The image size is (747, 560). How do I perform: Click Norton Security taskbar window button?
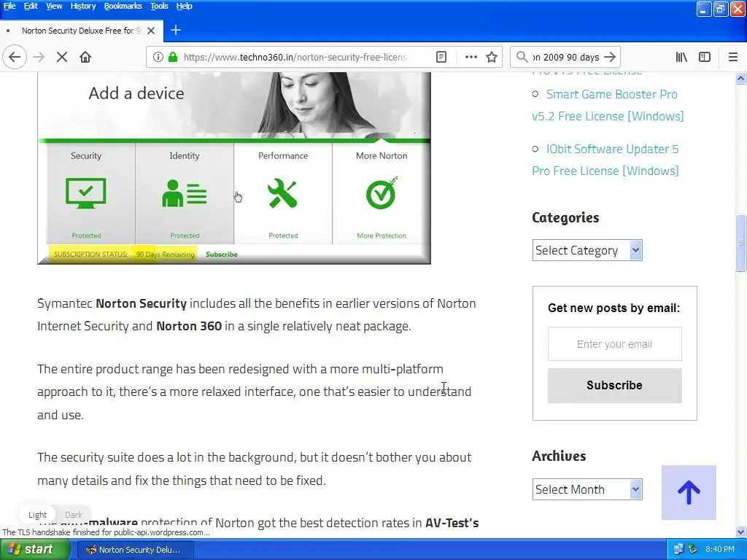click(135, 550)
